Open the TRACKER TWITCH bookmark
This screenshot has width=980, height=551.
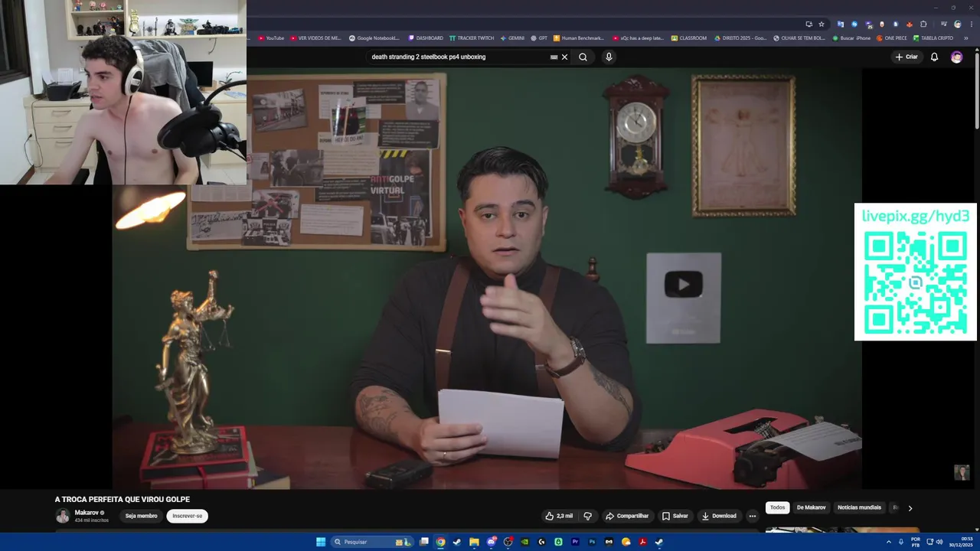coord(472,37)
